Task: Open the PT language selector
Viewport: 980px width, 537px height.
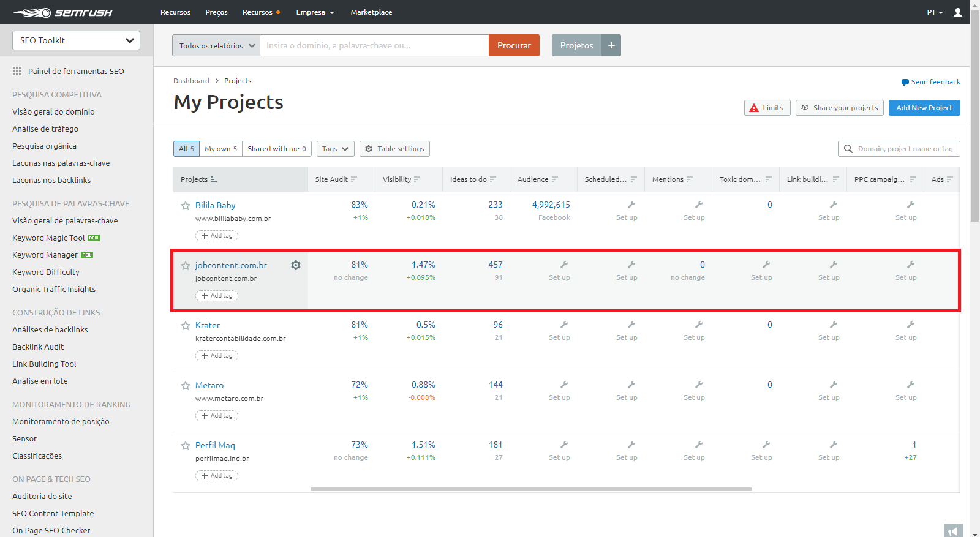Action: coord(935,12)
